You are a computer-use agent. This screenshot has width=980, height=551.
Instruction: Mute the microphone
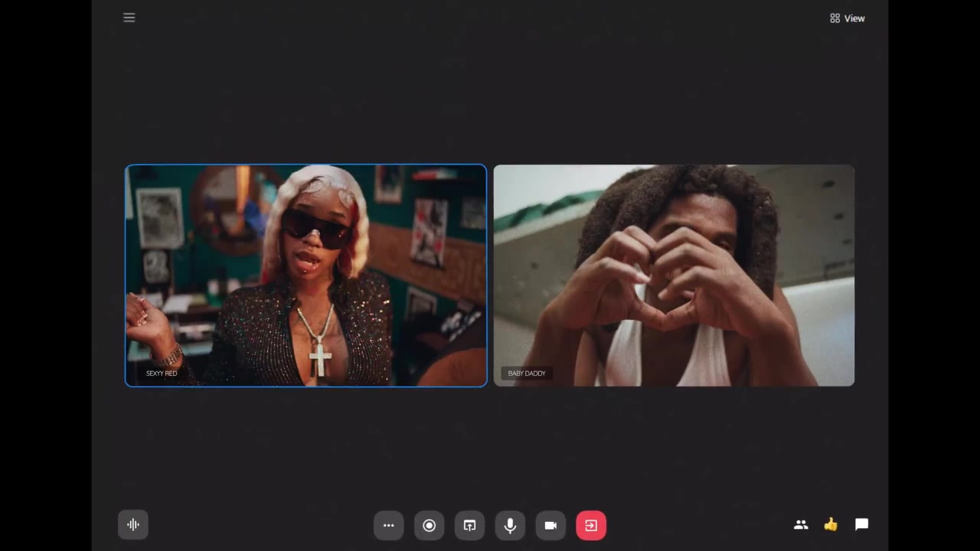(x=511, y=526)
